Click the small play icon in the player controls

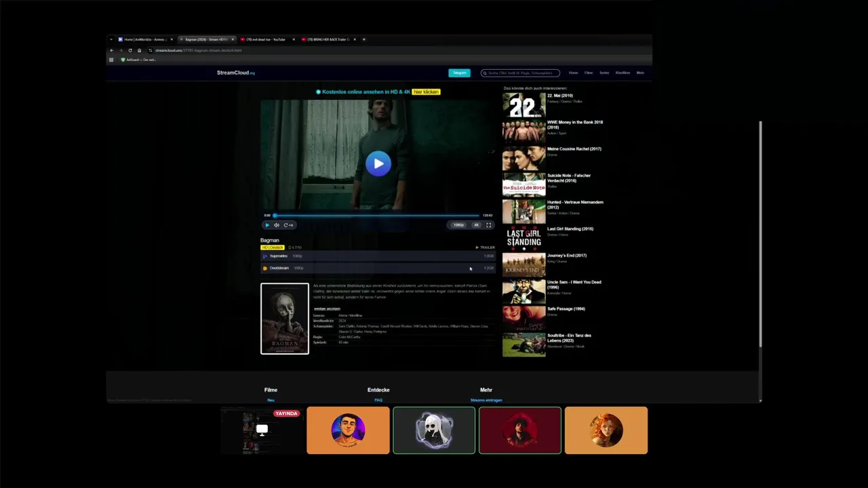[267, 225]
